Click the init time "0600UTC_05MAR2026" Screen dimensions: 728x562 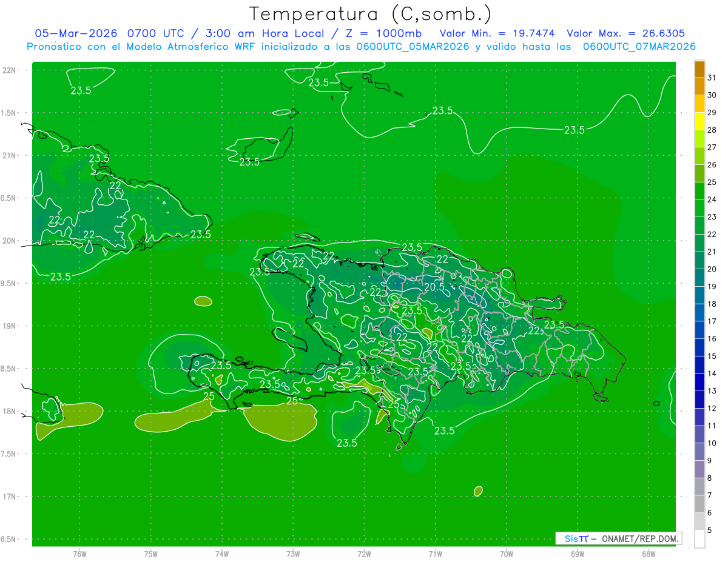pos(413,47)
